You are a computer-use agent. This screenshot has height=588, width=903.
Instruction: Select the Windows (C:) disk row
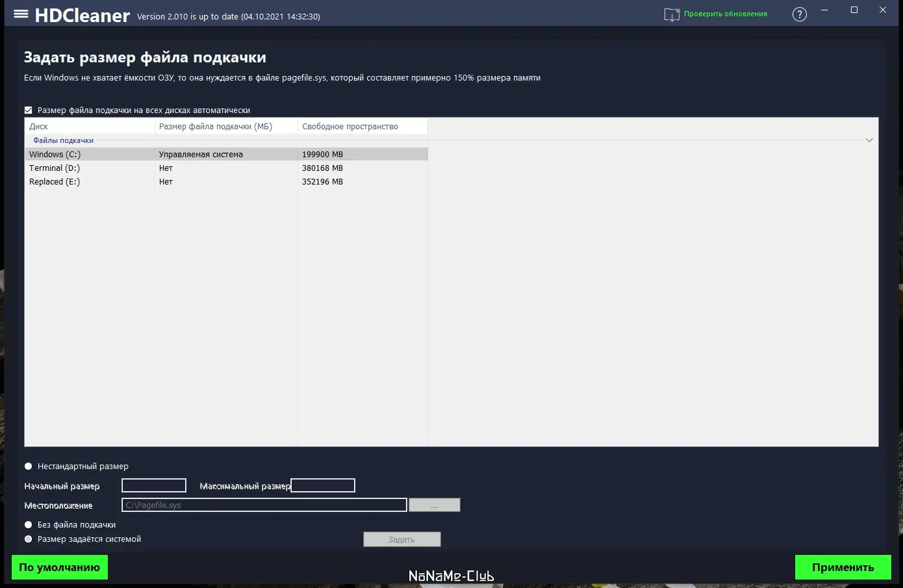pos(226,155)
